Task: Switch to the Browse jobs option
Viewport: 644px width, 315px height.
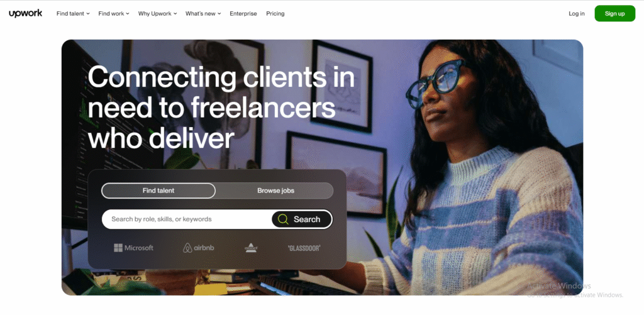Action: point(275,191)
